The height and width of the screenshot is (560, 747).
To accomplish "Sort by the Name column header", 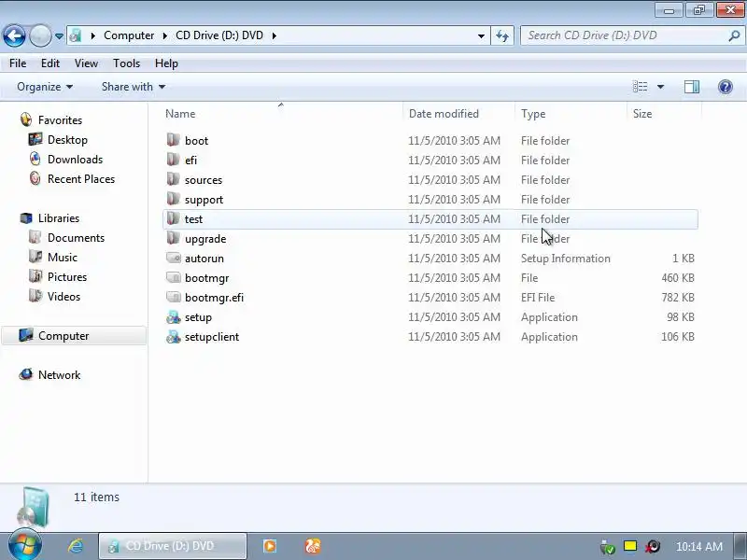I will tap(283, 114).
